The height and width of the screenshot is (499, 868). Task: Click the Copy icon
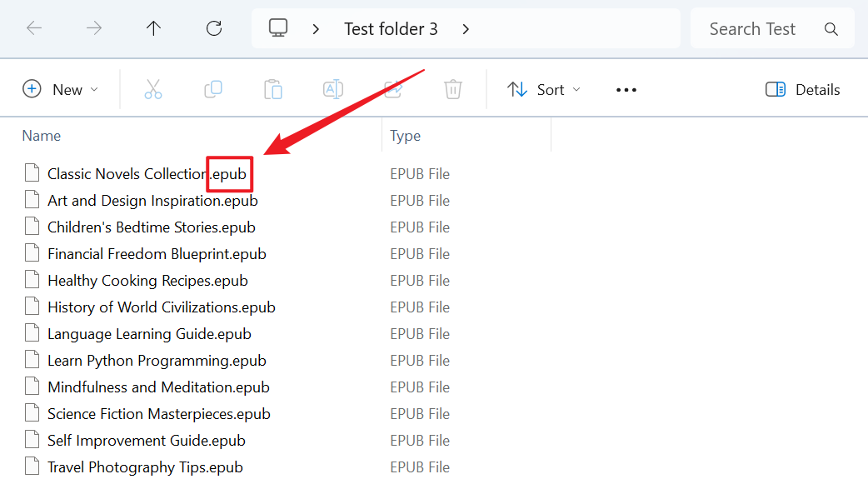(x=213, y=88)
